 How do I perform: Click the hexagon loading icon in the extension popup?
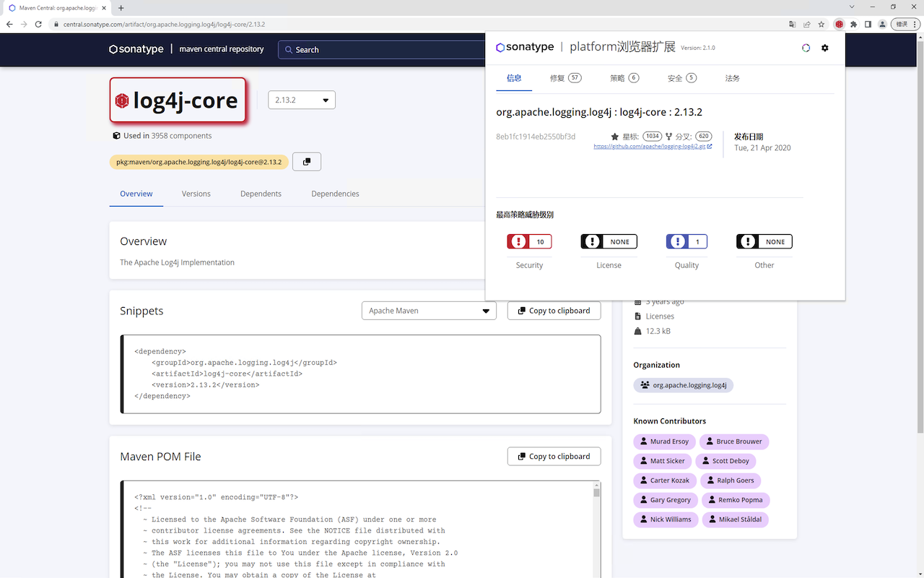click(x=806, y=48)
